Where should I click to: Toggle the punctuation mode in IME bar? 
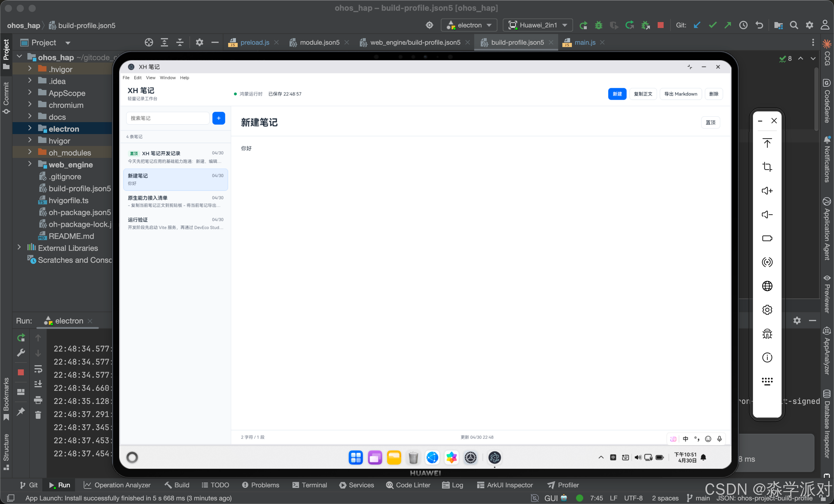tap(697, 439)
